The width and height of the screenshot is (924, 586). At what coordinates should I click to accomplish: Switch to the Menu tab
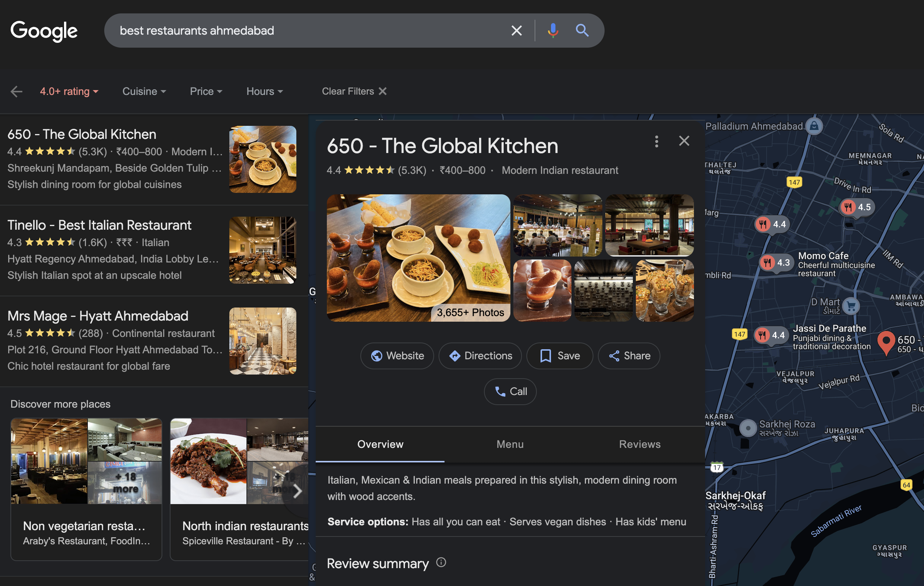point(510,445)
